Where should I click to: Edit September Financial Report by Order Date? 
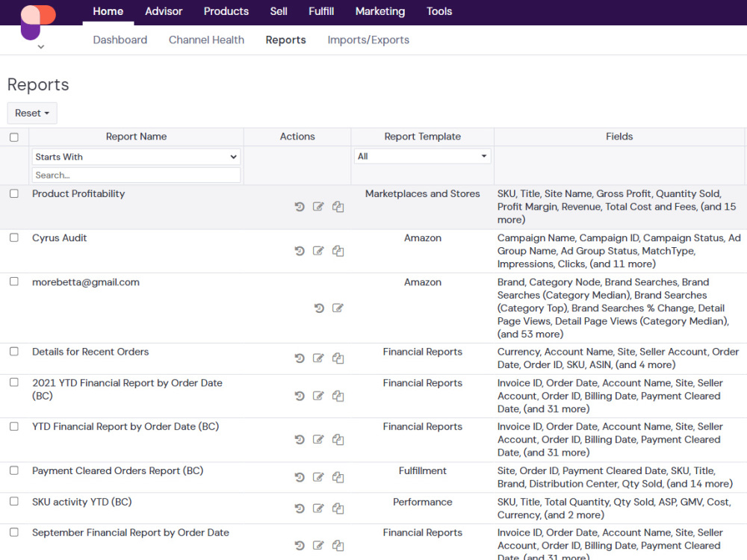click(x=318, y=546)
